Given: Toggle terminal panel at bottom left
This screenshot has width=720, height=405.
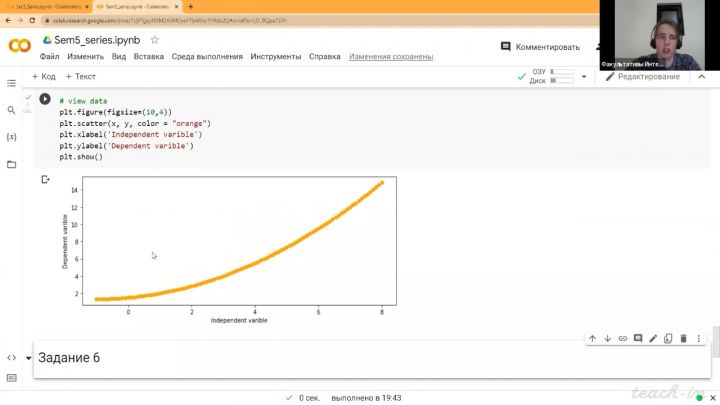Looking at the screenshot, I should (x=11, y=378).
